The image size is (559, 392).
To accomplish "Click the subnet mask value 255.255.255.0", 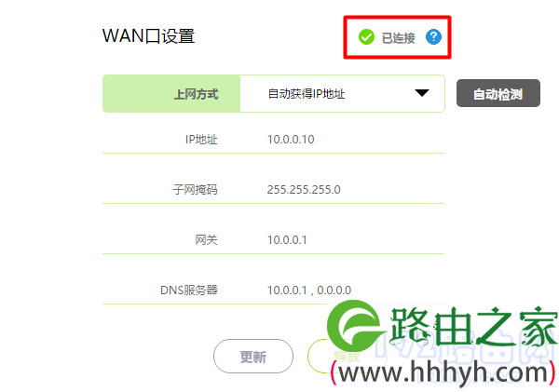I will point(304,190).
